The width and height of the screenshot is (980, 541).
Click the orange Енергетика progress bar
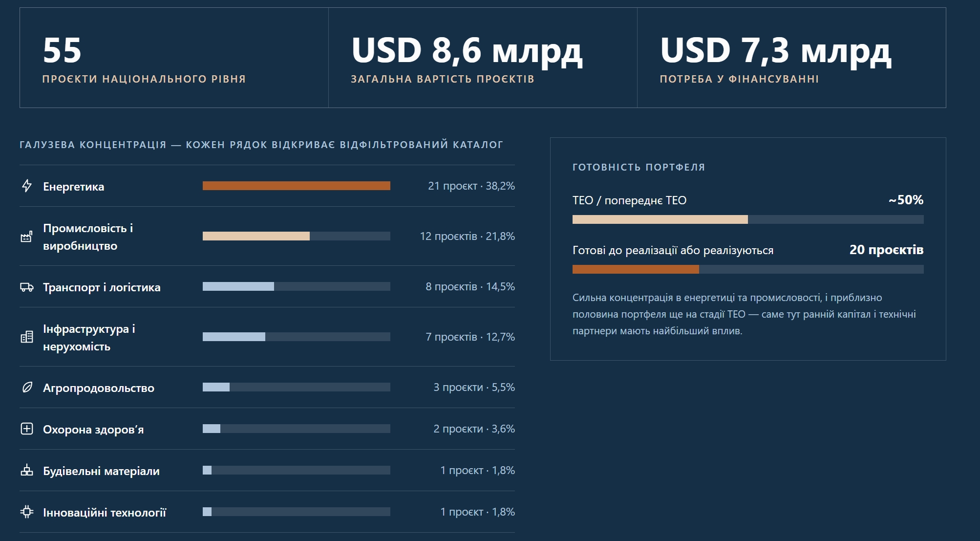[297, 186]
